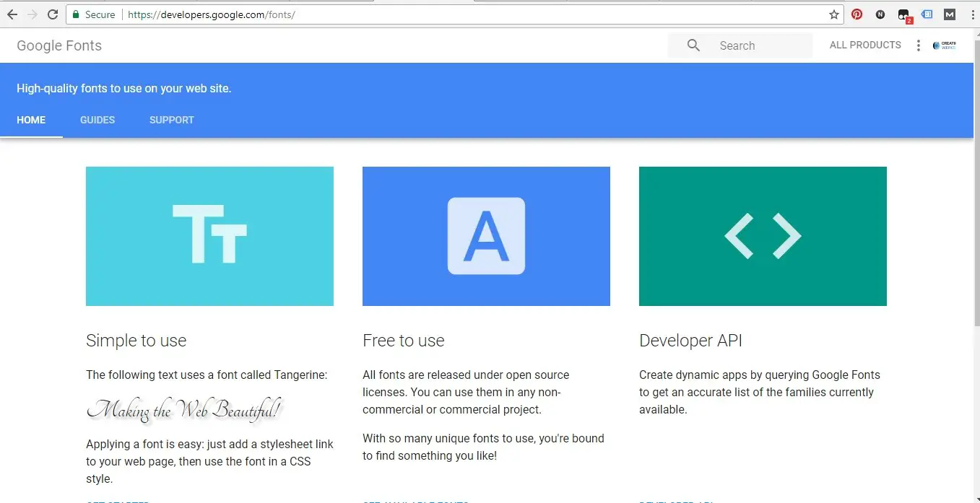This screenshot has width=980, height=503.
Task: Reload the page with the refresh icon
Action: tap(52, 14)
